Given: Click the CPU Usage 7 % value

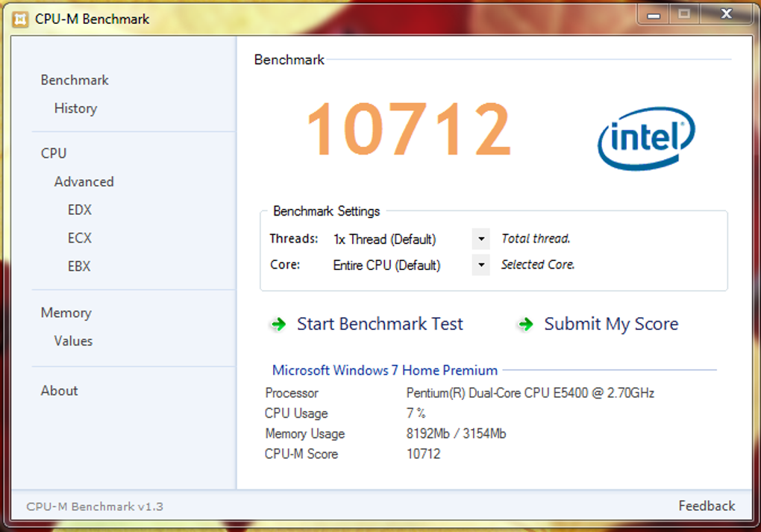Looking at the screenshot, I should (x=416, y=413).
